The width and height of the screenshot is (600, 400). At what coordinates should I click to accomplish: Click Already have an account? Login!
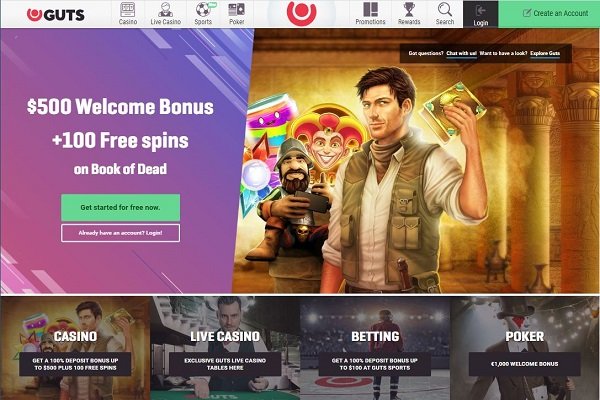pos(120,233)
